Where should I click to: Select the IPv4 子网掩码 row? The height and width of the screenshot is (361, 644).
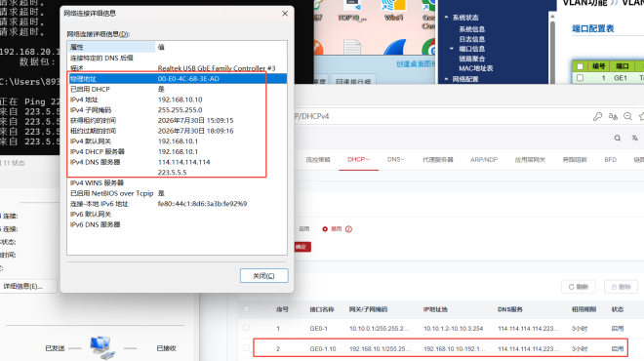[x=177, y=110]
